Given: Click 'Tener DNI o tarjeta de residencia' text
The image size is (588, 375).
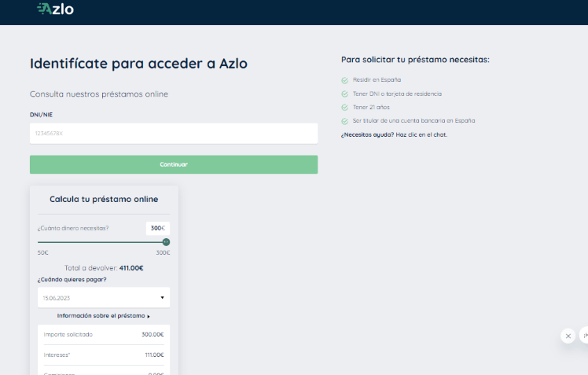Looking at the screenshot, I should 397,94.
